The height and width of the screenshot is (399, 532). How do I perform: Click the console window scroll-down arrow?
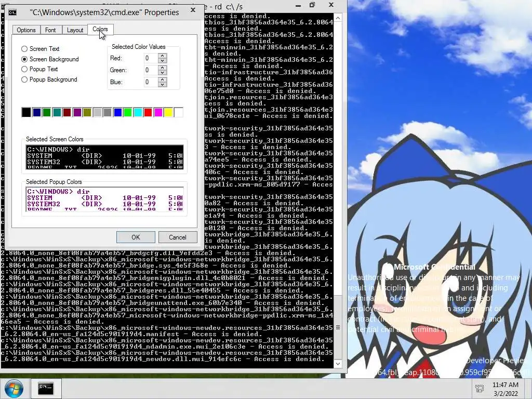point(338,364)
